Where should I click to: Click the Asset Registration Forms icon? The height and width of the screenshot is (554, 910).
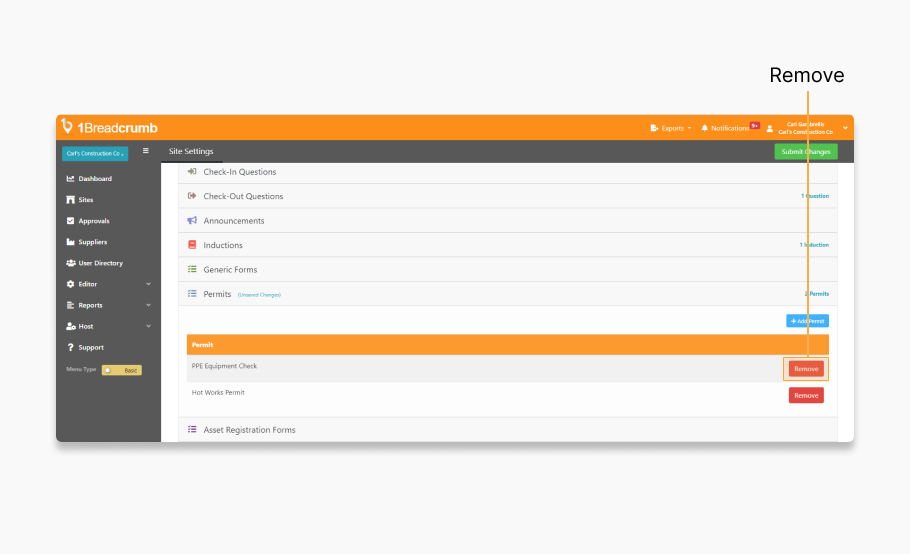click(x=192, y=430)
